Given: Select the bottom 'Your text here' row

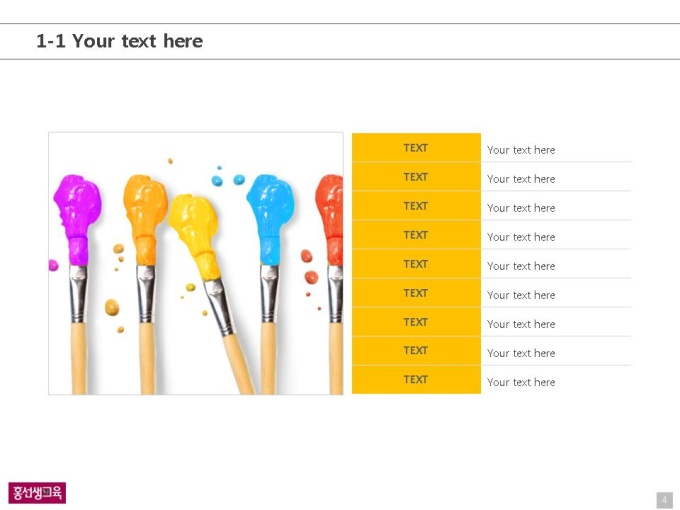Looking at the screenshot, I should click(x=556, y=382).
